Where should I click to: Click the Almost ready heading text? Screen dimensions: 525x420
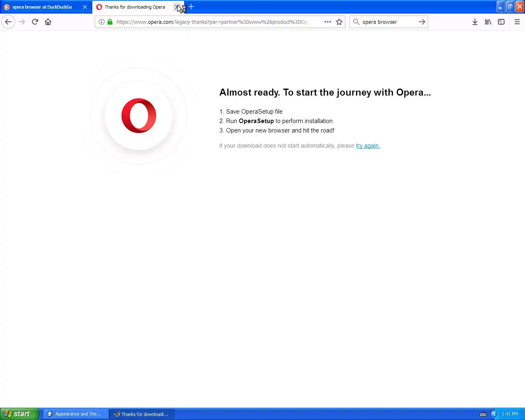(x=325, y=92)
